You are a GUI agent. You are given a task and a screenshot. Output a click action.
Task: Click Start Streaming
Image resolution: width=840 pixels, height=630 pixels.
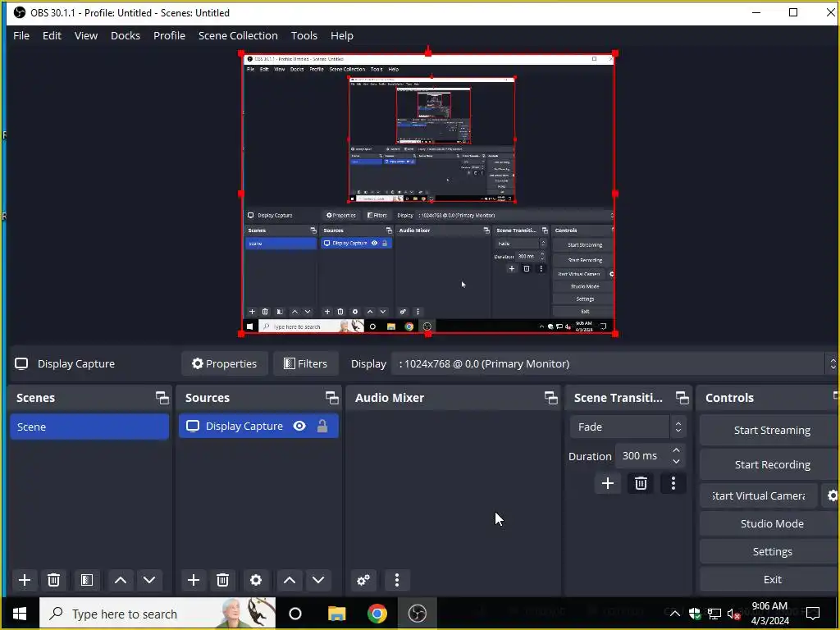click(x=772, y=430)
